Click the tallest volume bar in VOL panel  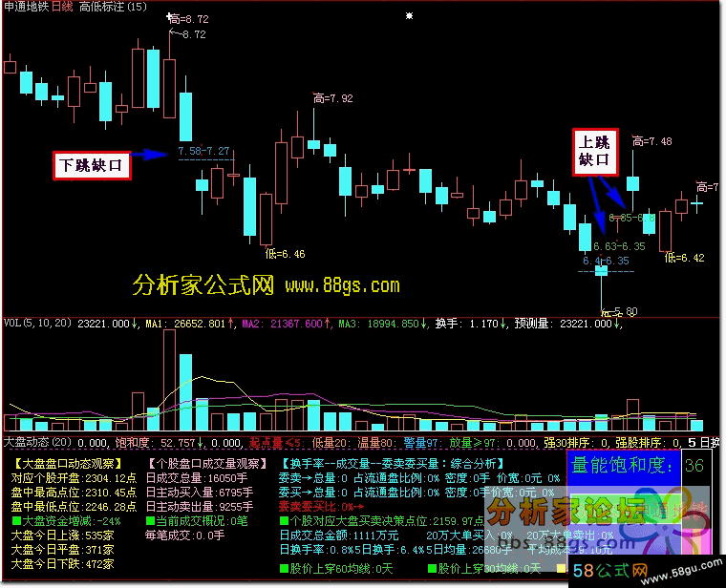pos(169,380)
